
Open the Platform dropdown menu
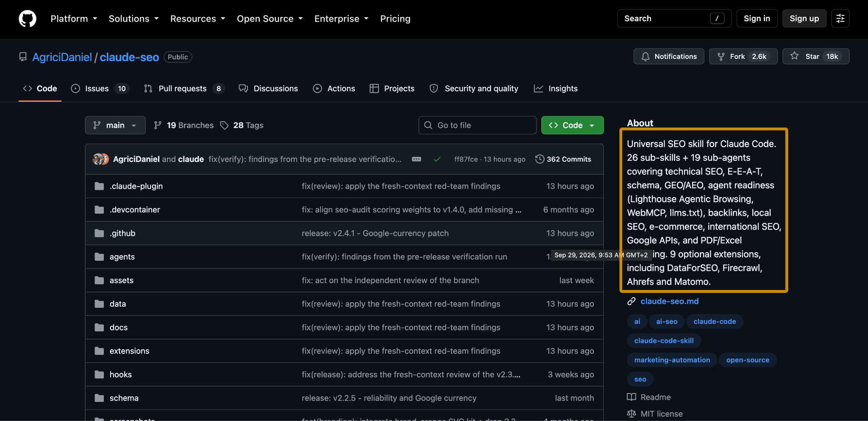click(x=74, y=19)
